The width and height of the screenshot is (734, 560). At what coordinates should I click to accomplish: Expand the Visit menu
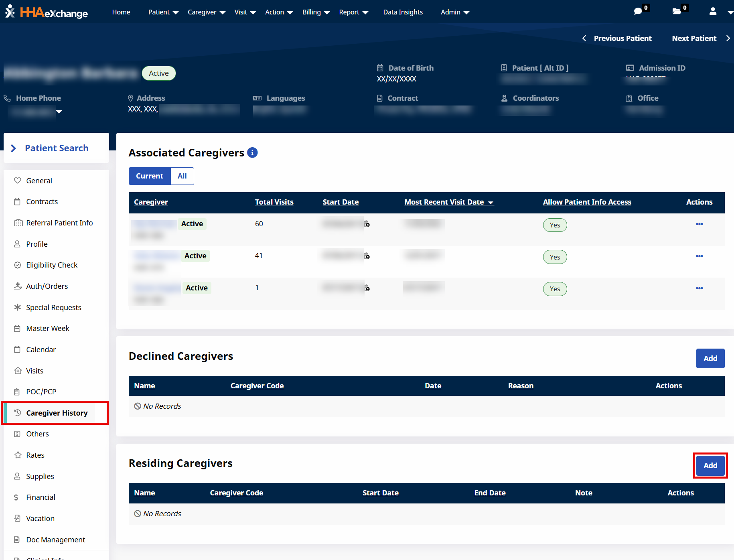click(x=245, y=12)
